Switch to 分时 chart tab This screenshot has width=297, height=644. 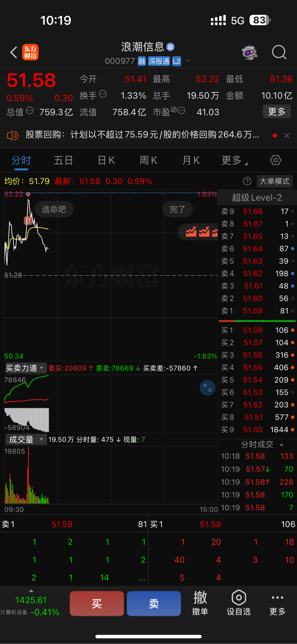click(21, 160)
